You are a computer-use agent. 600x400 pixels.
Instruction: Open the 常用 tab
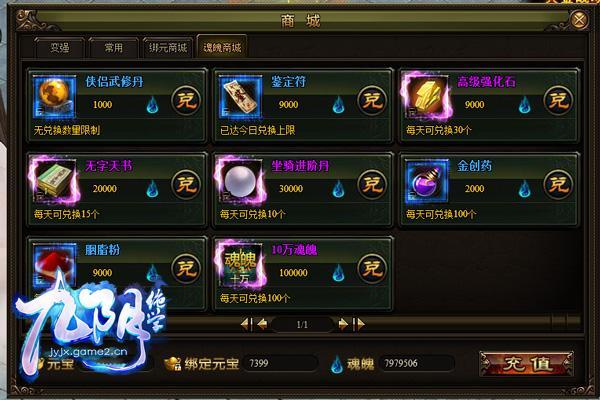pyautogui.click(x=114, y=48)
